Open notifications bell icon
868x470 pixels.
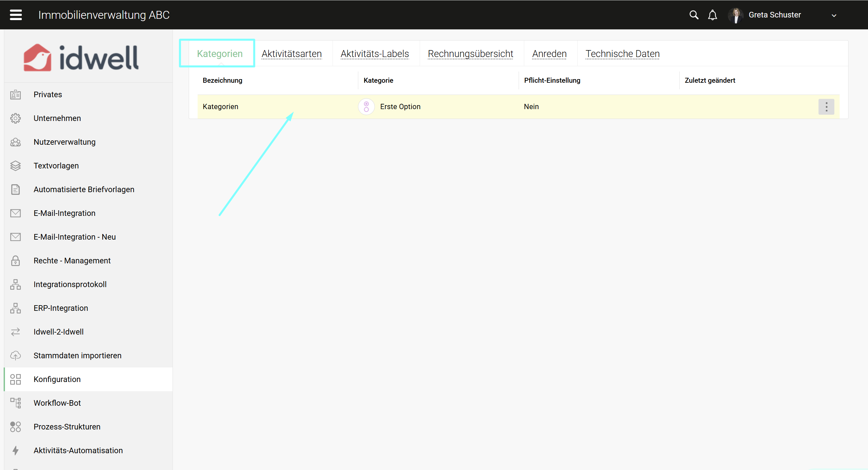(x=712, y=15)
